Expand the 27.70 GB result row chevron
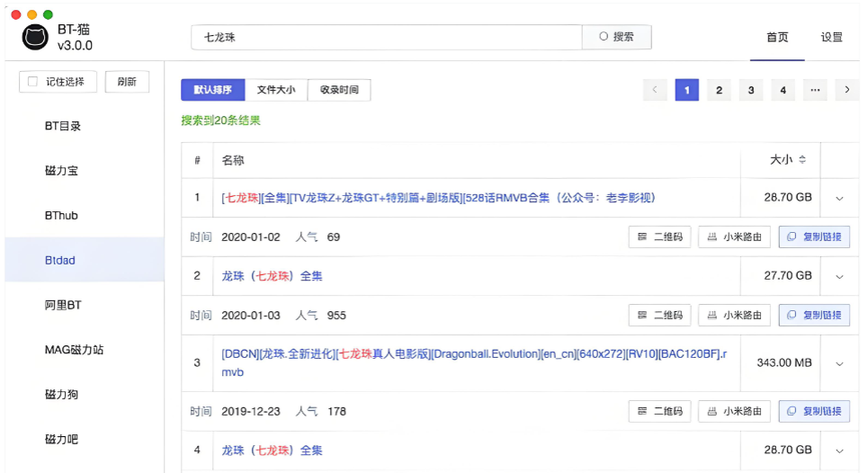This screenshot has width=868, height=473. [839, 276]
